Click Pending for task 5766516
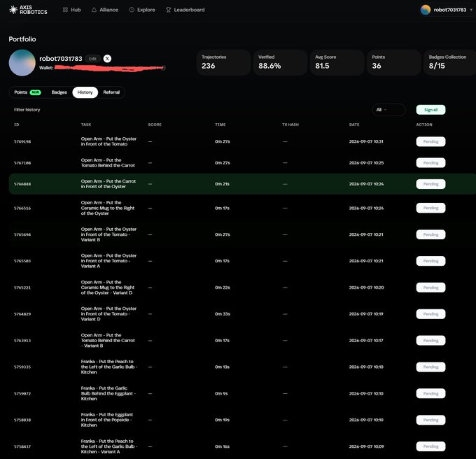 coord(430,208)
